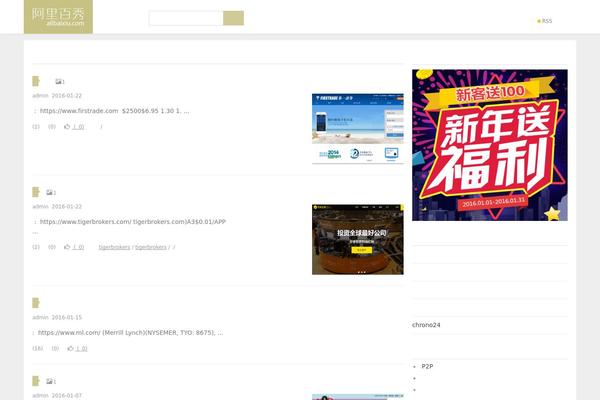Open view count (1) under firstrade post
Image resolution: width=600 pixels, height=400 pixels.
click(36, 127)
